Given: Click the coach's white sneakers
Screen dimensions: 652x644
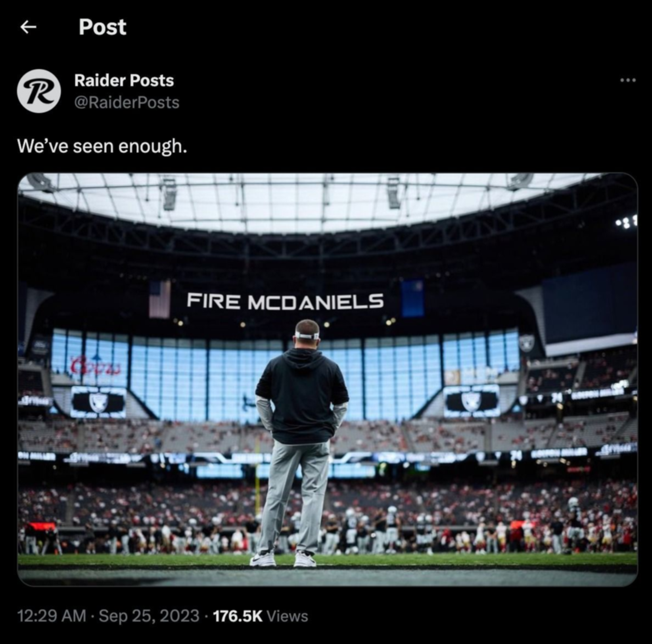Looking at the screenshot, I should point(283,559).
